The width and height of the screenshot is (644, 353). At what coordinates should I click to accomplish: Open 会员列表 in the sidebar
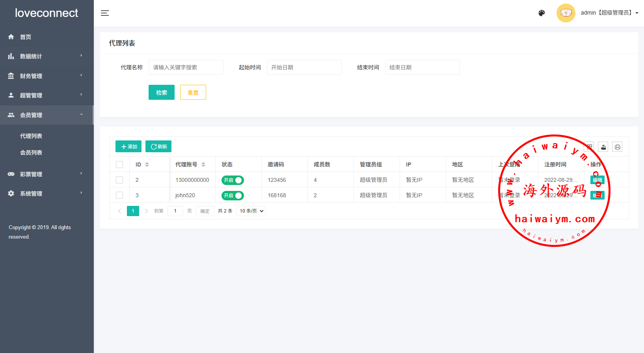[31, 153]
